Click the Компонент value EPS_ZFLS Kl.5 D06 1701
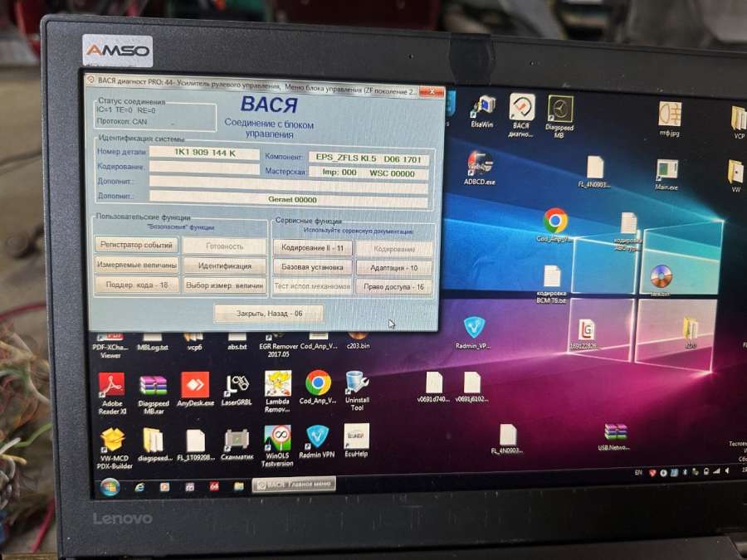 369,158
